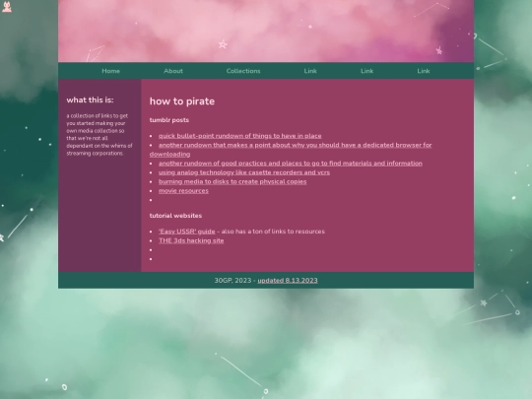Screen dimensions: 532x399
Task: Open the good practices rundown link
Action: click(x=291, y=164)
